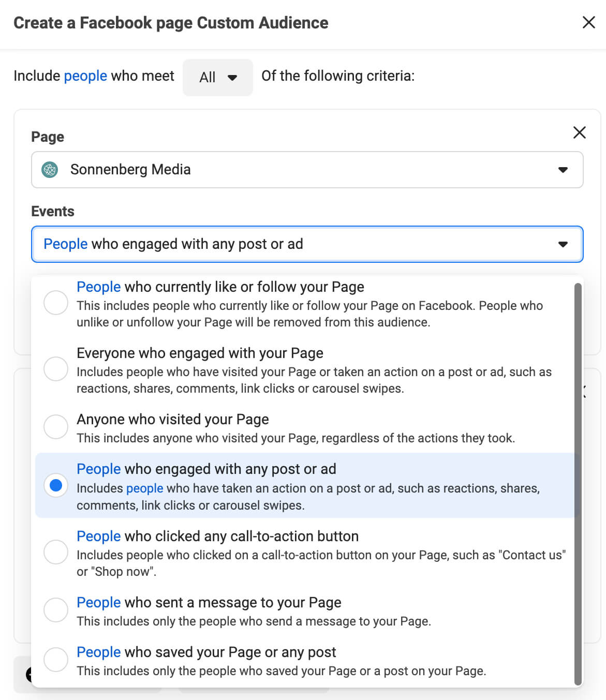
Task: Click the Page selector dropdown arrow
Action: click(x=564, y=170)
